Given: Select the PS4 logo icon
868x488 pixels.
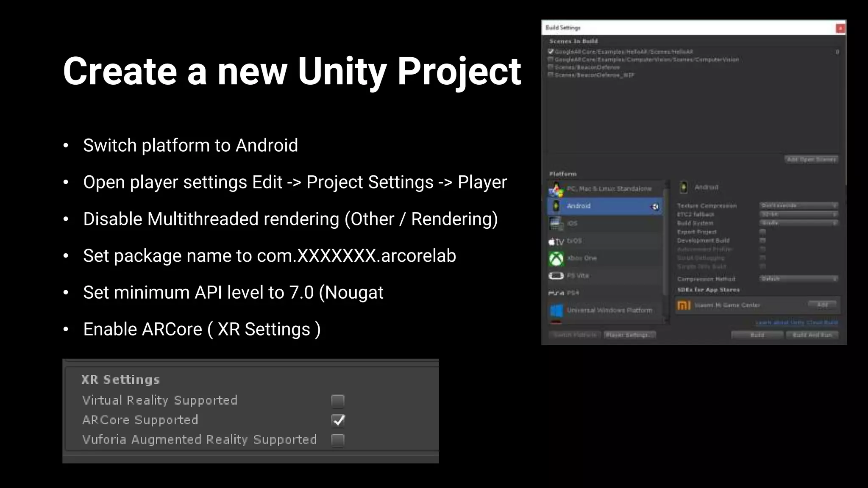Looking at the screenshot, I should click(556, 293).
